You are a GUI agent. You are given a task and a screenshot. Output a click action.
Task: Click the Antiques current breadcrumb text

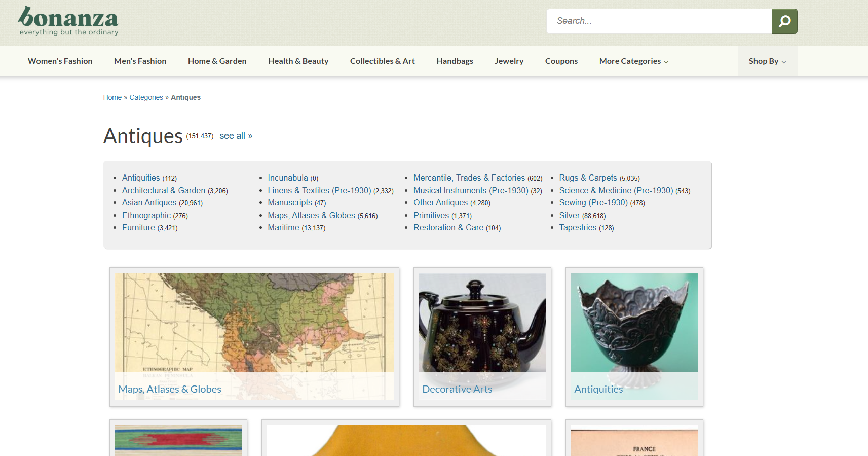click(x=186, y=97)
